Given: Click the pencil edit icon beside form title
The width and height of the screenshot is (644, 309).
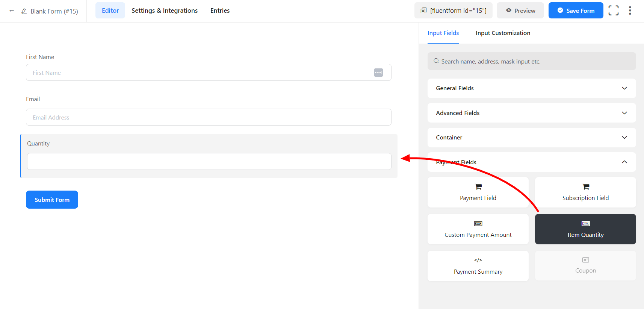Looking at the screenshot, I should point(24,11).
